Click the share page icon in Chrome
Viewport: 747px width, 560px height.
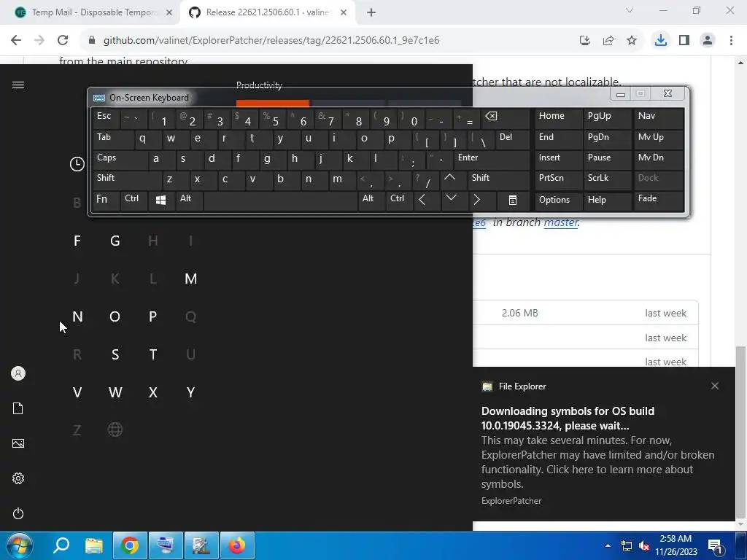pyautogui.click(x=608, y=40)
